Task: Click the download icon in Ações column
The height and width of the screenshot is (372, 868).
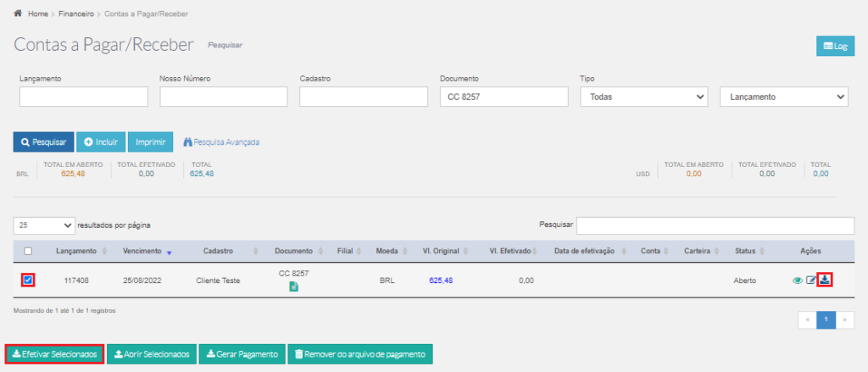Action: [825, 280]
